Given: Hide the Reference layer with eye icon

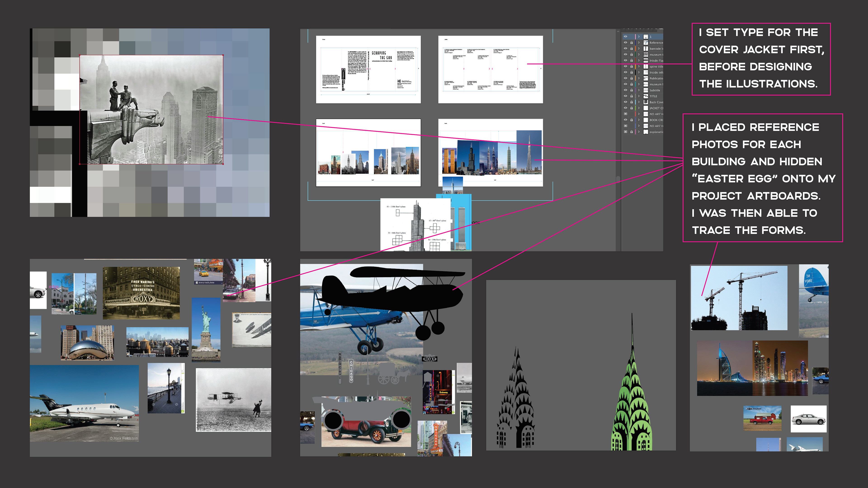Looking at the screenshot, I should 625,43.
